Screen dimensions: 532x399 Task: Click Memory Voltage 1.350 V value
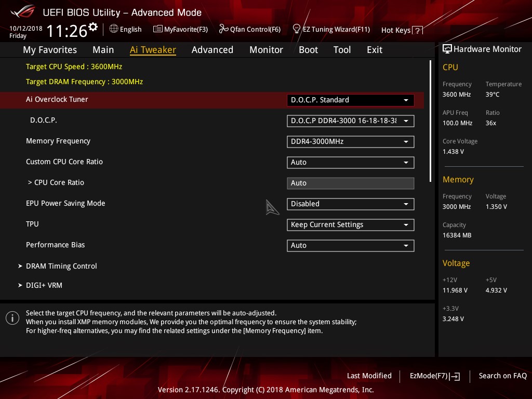point(496,207)
